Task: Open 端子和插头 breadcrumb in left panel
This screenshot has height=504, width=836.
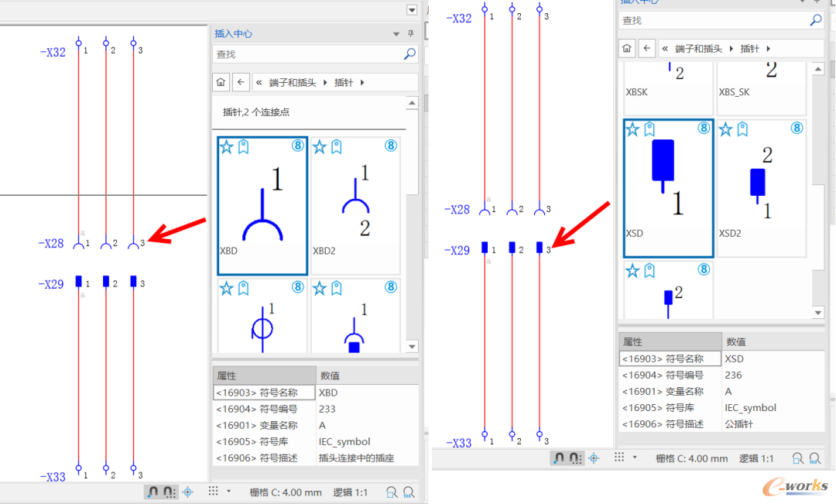Action: [x=293, y=82]
